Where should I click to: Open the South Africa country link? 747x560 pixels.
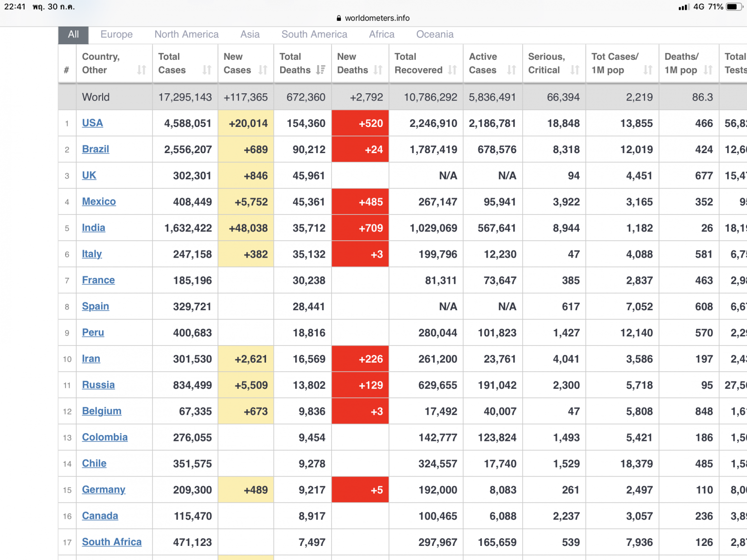[x=112, y=542]
